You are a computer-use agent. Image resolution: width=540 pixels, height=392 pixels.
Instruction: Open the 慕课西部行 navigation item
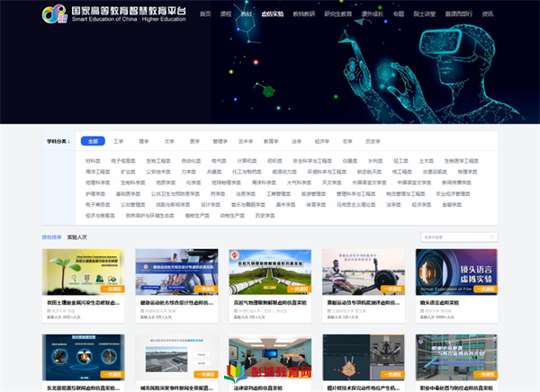459,13
